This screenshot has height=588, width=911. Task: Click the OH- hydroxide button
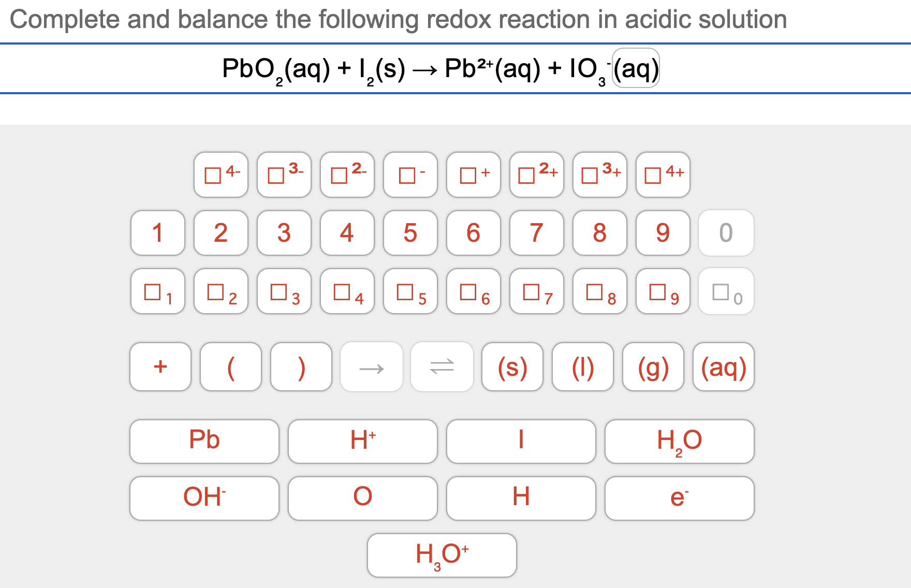click(x=204, y=497)
